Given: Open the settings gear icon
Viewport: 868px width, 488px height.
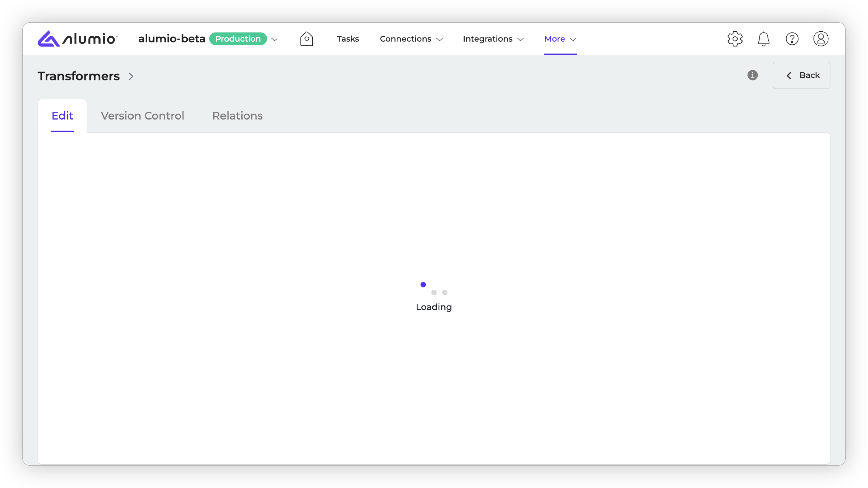Looking at the screenshot, I should point(735,39).
